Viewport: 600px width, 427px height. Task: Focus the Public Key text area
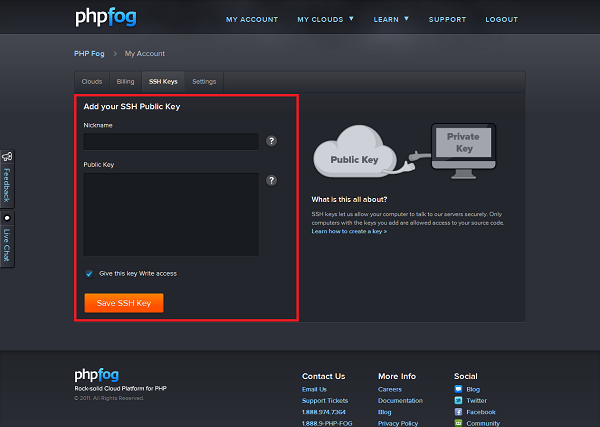pos(171,214)
